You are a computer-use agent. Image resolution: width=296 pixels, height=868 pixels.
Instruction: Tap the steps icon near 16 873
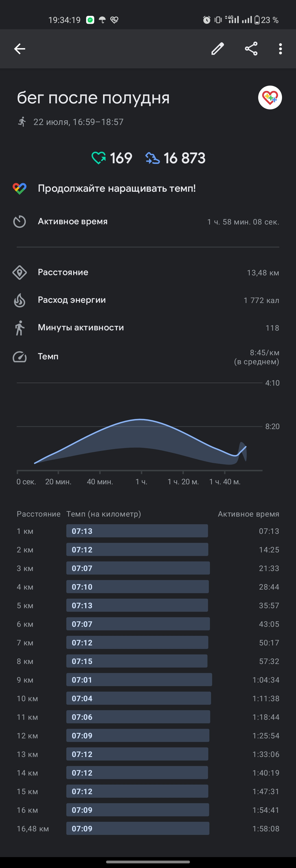pos(152,158)
